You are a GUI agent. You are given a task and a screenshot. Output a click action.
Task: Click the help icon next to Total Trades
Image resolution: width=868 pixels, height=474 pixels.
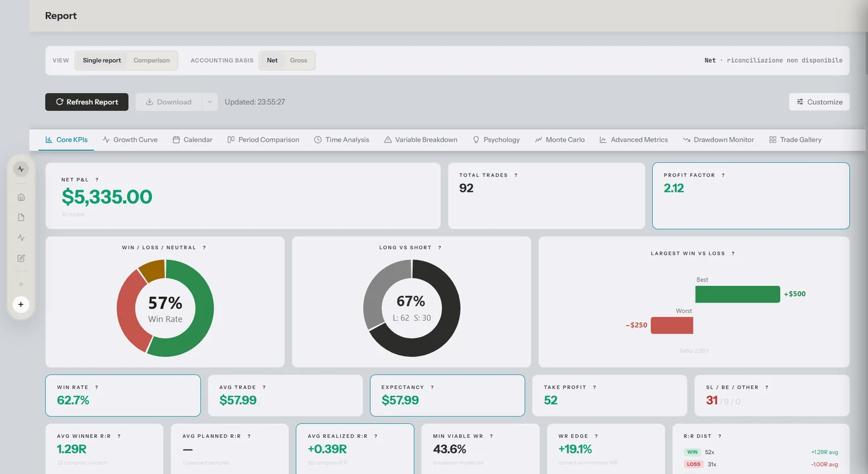[516, 175]
